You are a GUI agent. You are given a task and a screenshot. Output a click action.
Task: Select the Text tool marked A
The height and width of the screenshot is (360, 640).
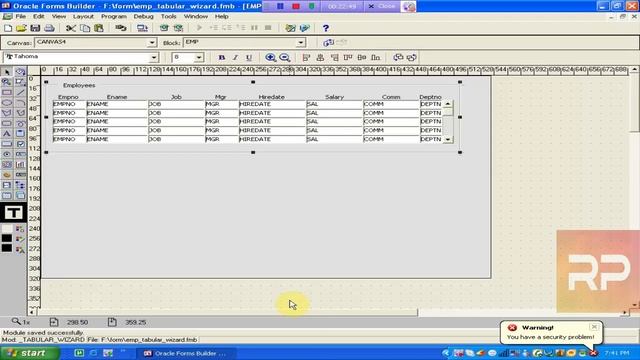[x=7, y=133]
